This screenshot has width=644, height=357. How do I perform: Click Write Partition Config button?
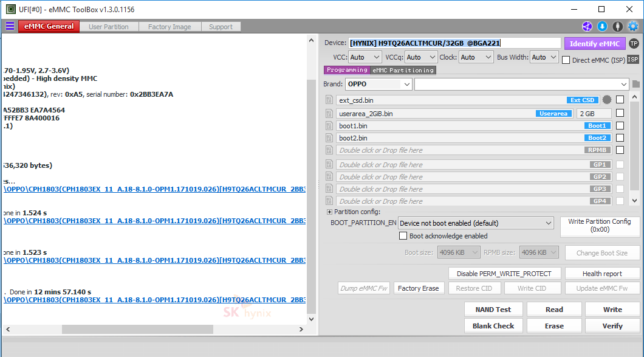pyautogui.click(x=600, y=226)
